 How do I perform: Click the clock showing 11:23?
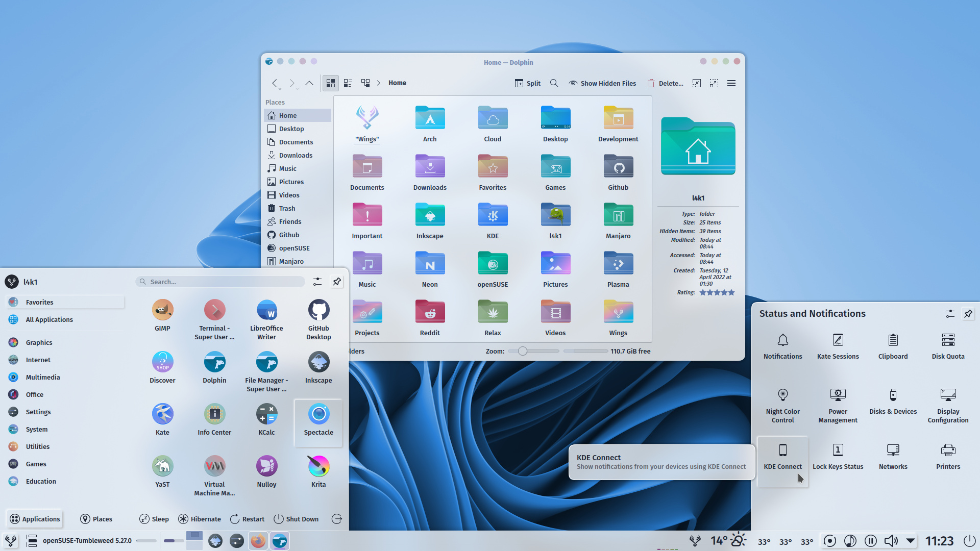click(x=939, y=541)
